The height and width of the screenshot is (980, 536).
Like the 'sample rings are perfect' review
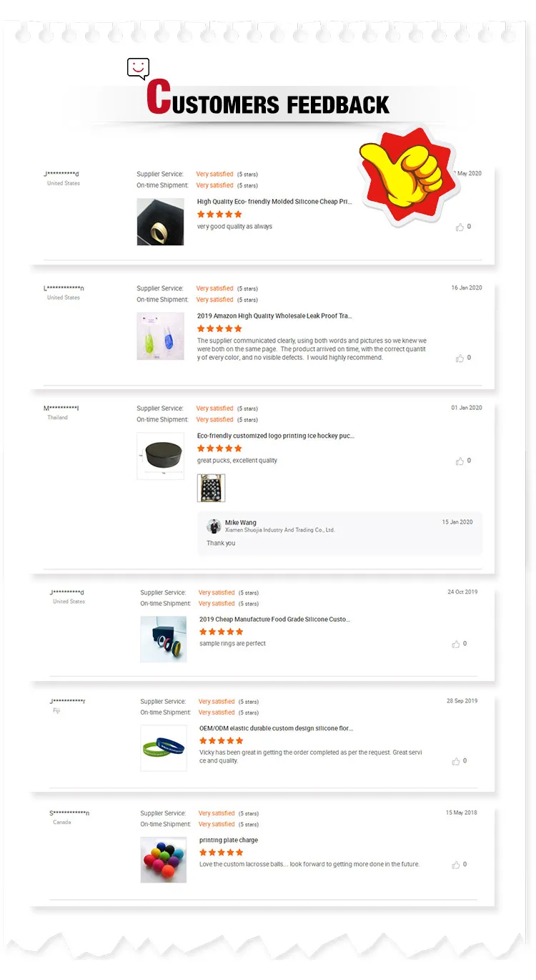tap(455, 645)
